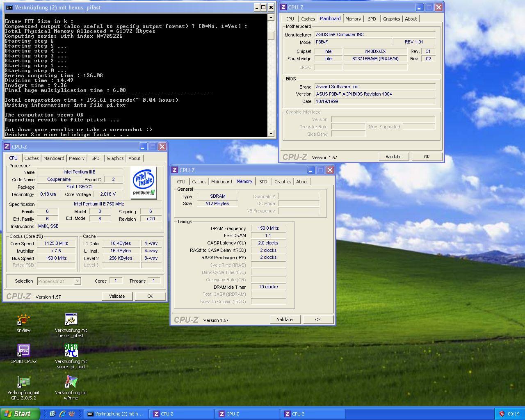Viewport: 525px width, 420px height.
Task: Select the hexus_pifast taskbar button
Action: 116,414
